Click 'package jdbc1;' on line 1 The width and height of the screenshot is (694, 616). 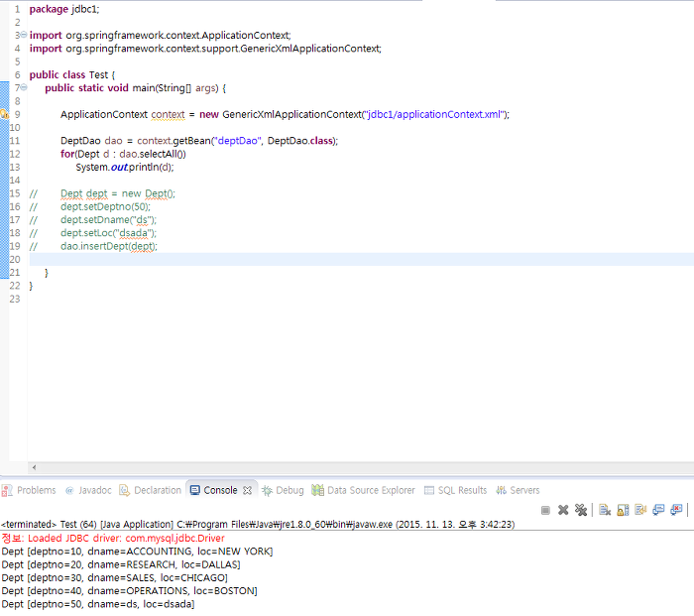tap(64, 9)
